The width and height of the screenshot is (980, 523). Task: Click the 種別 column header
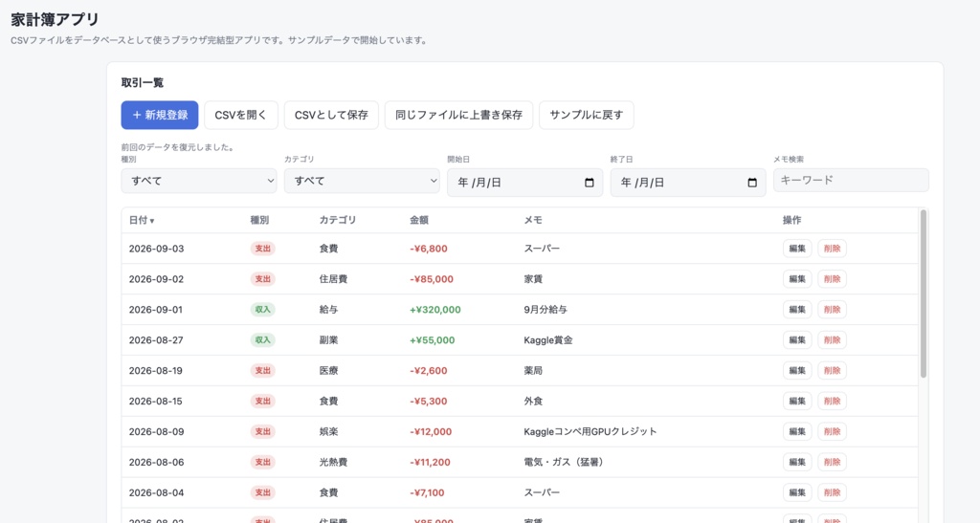tap(259, 220)
